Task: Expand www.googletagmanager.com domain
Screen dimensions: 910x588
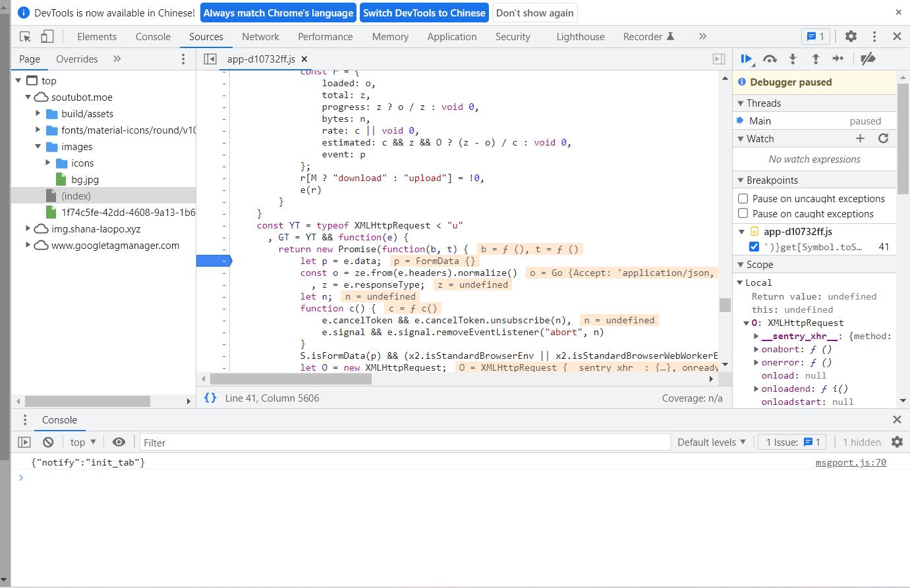Action: point(28,245)
